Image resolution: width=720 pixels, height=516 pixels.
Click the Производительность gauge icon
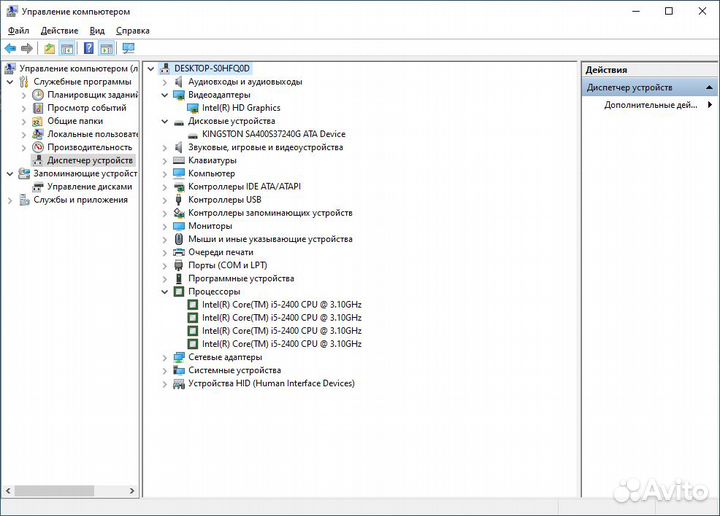pos(38,147)
